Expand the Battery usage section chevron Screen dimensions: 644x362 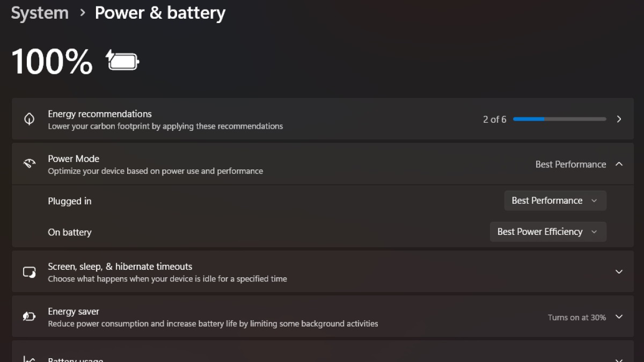coord(619,359)
